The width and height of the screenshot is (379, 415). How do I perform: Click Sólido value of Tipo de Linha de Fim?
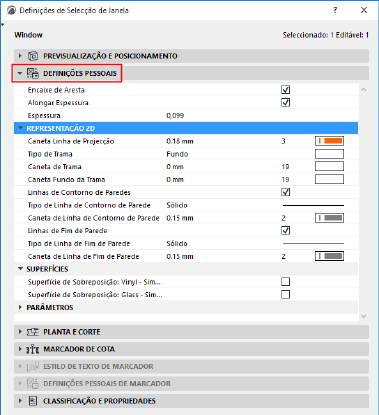(177, 244)
